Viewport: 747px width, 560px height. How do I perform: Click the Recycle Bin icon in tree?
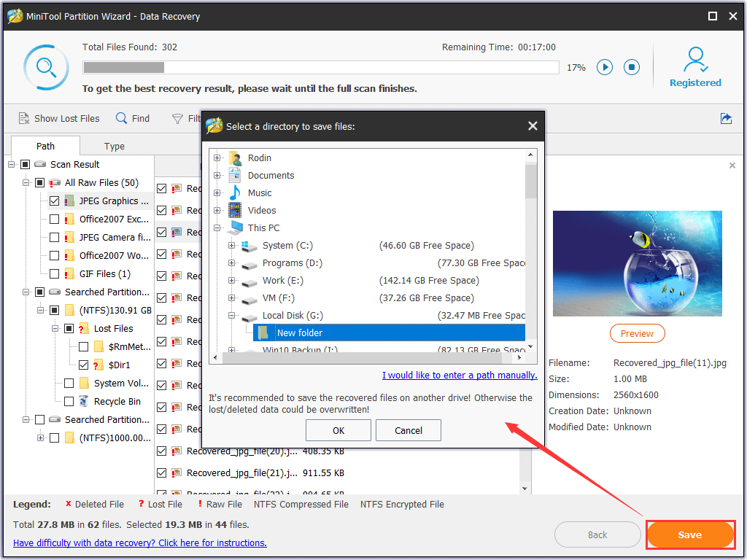(x=83, y=402)
